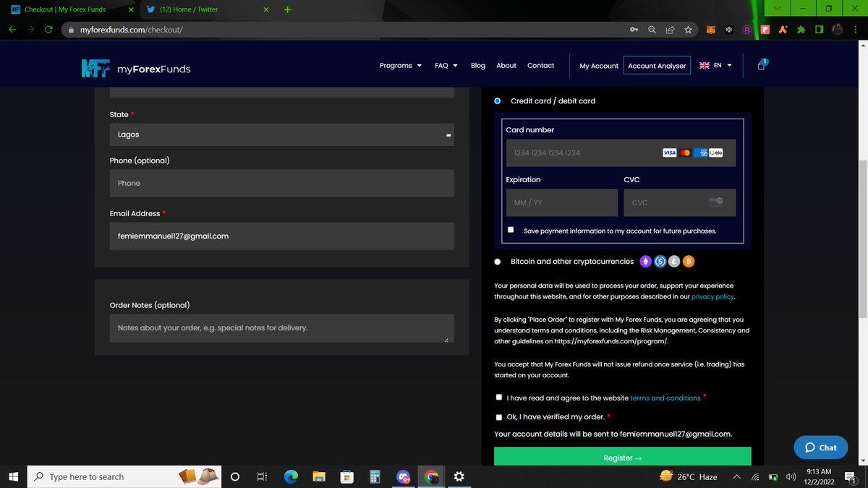Select Bitcoin and other cryptocurrencies payment

pos(498,262)
